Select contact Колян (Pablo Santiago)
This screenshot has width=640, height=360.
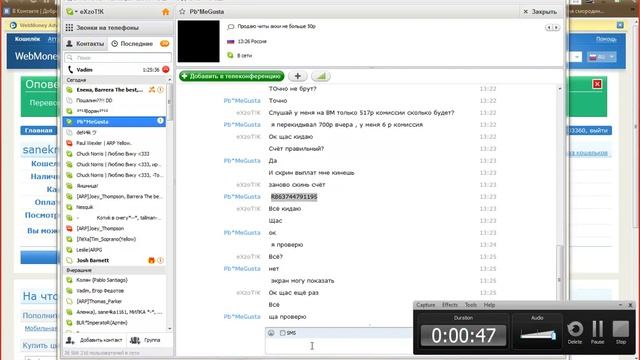coord(114,280)
